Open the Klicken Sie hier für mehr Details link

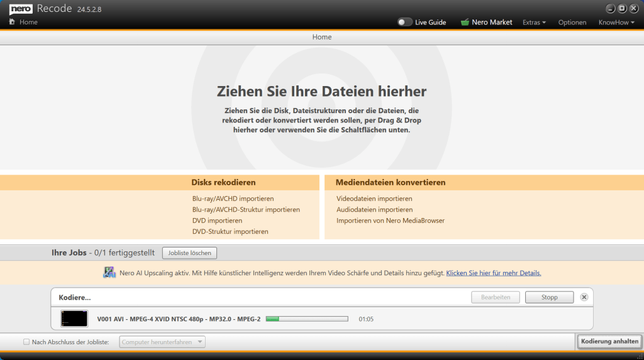click(x=493, y=273)
